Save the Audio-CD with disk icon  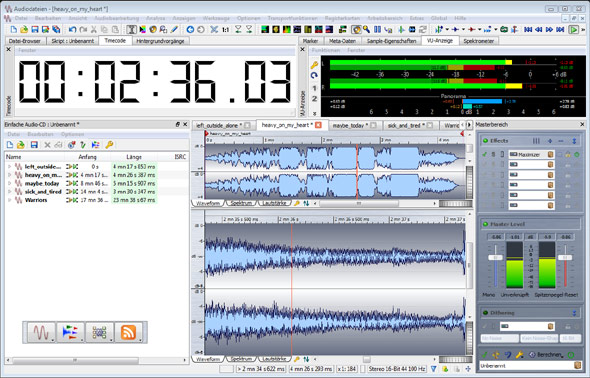pos(34,145)
